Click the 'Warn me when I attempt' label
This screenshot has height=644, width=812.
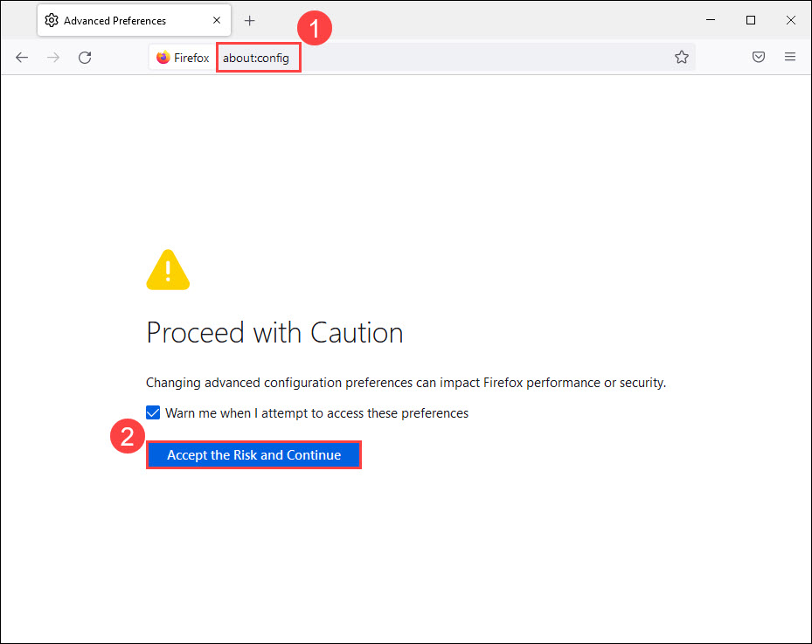[316, 412]
